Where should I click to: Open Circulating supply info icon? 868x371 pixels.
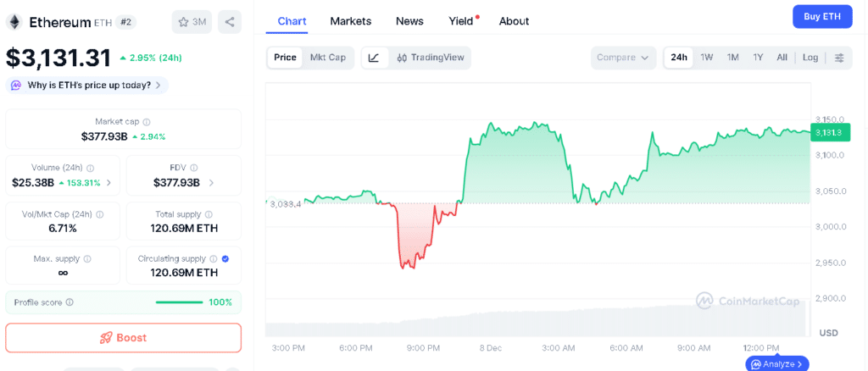(213, 258)
